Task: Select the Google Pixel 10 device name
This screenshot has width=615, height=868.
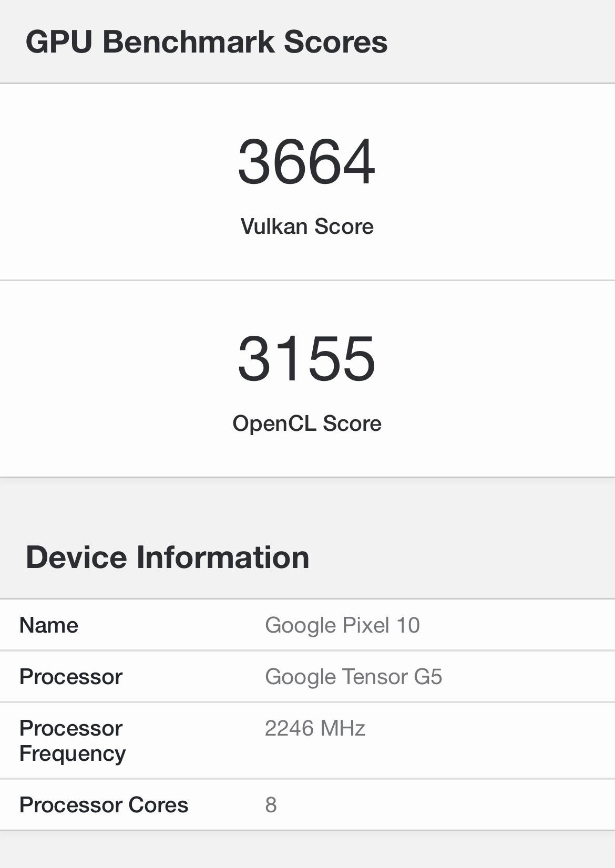Action: tap(342, 625)
